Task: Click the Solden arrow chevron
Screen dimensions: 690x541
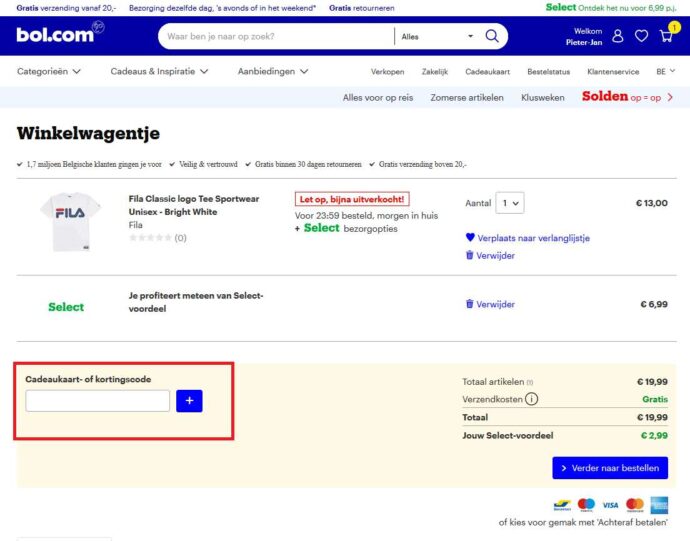Action: 670,97
